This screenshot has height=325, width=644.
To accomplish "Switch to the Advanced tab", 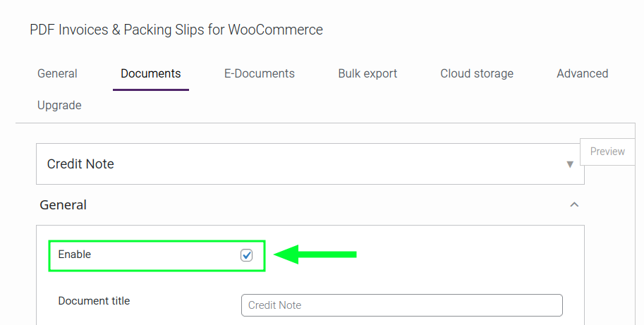I will (582, 73).
